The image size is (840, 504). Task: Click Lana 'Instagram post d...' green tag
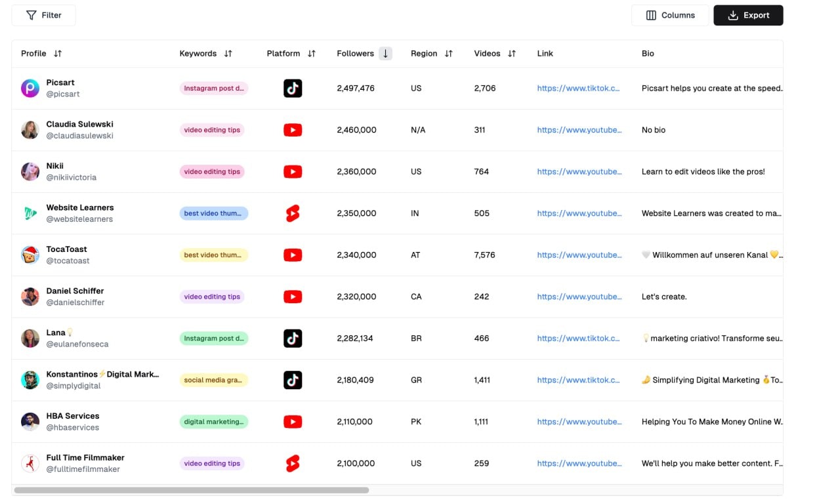click(x=214, y=338)
